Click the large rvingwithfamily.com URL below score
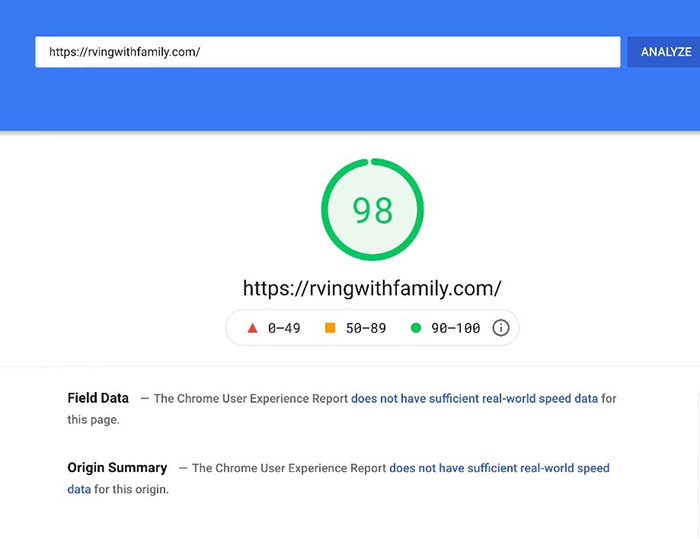Image resolution: width=700 pixels, height=539 pixels. coord(372,288)
